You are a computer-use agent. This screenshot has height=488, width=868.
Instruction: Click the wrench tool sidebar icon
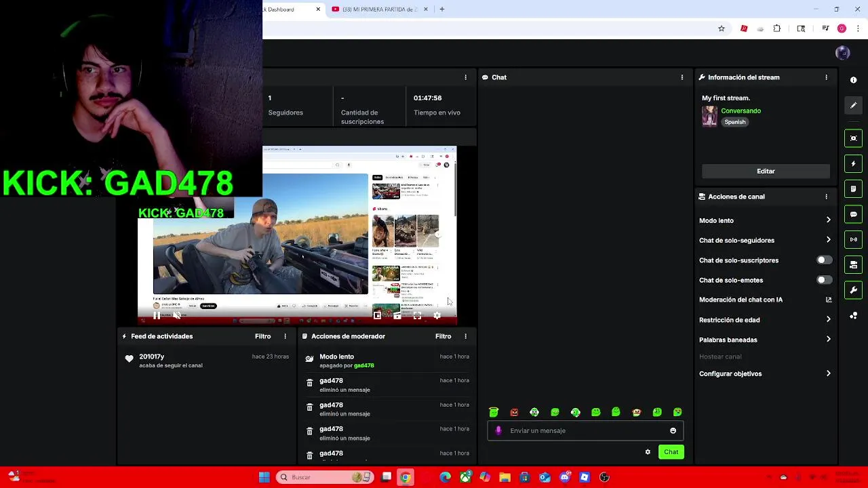853,290
